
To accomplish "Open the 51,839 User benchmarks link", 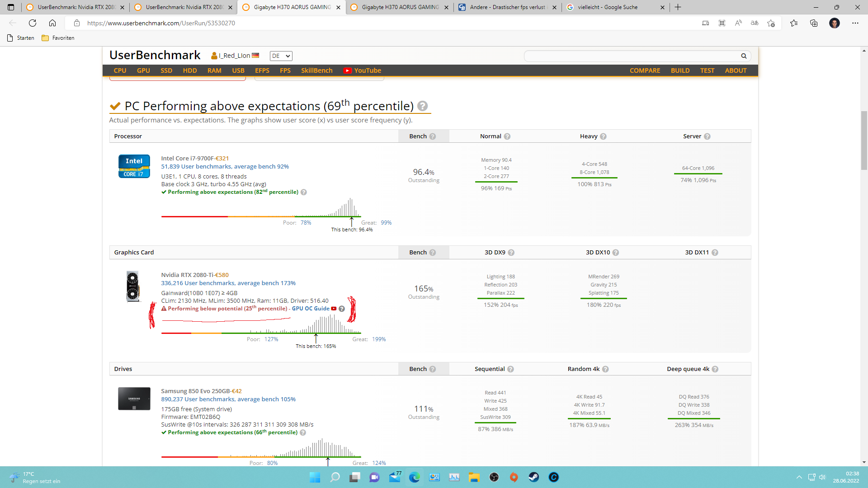I will (x=225, y=167).
